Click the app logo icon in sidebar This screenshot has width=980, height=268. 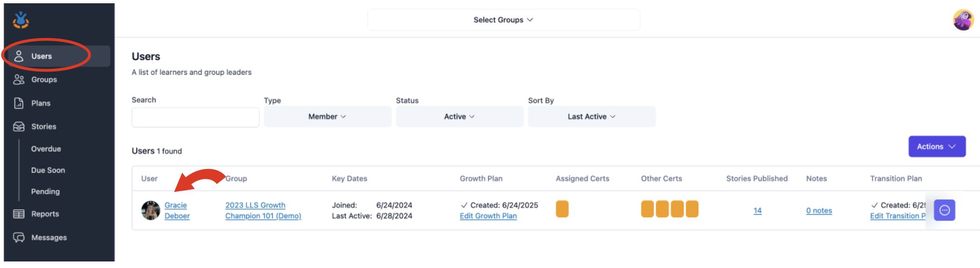[21, 20]
